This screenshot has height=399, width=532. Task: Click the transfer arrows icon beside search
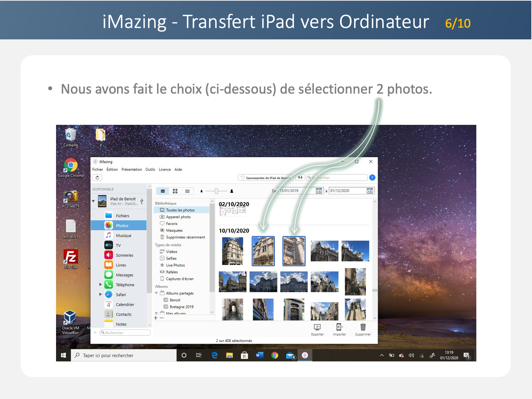[300, 178]
